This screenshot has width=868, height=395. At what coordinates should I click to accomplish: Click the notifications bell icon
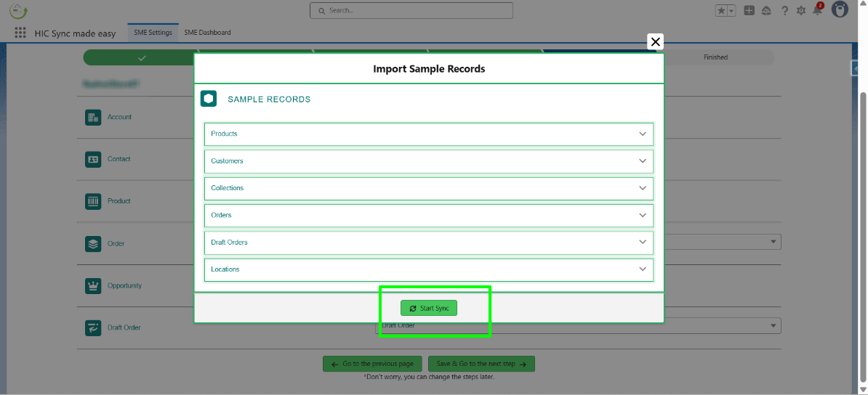818,11
